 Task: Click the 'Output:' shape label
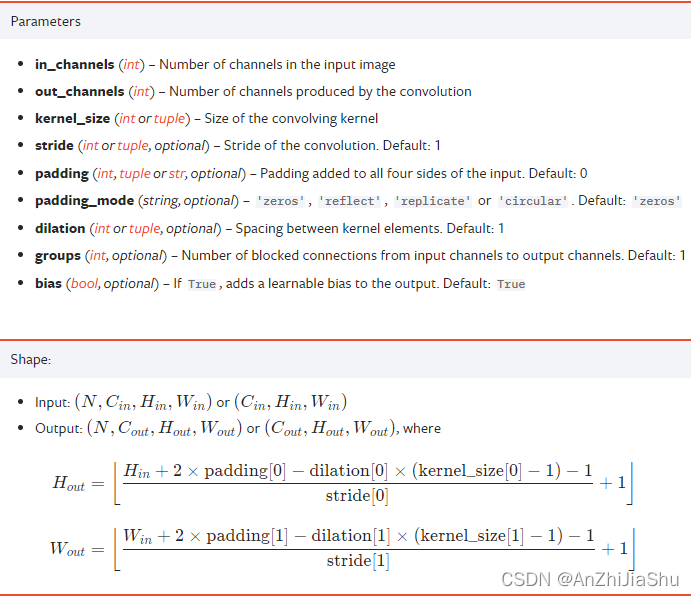pyautogui.click(x=59, y=429)
